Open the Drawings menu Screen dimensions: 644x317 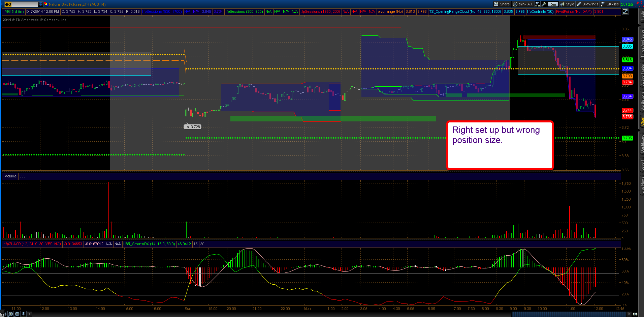coord(587,4)
